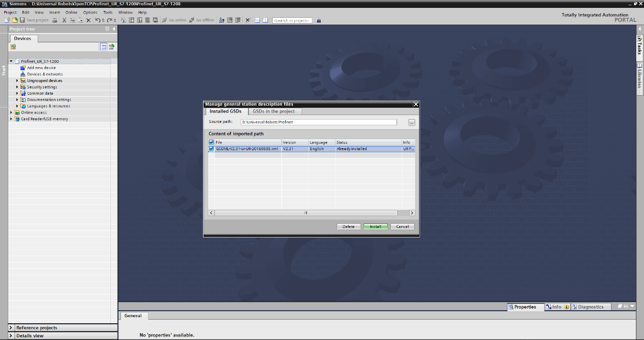Click the project tree show-all-objects icon with green arrow

pyautogui.click(x=111, y=47)
